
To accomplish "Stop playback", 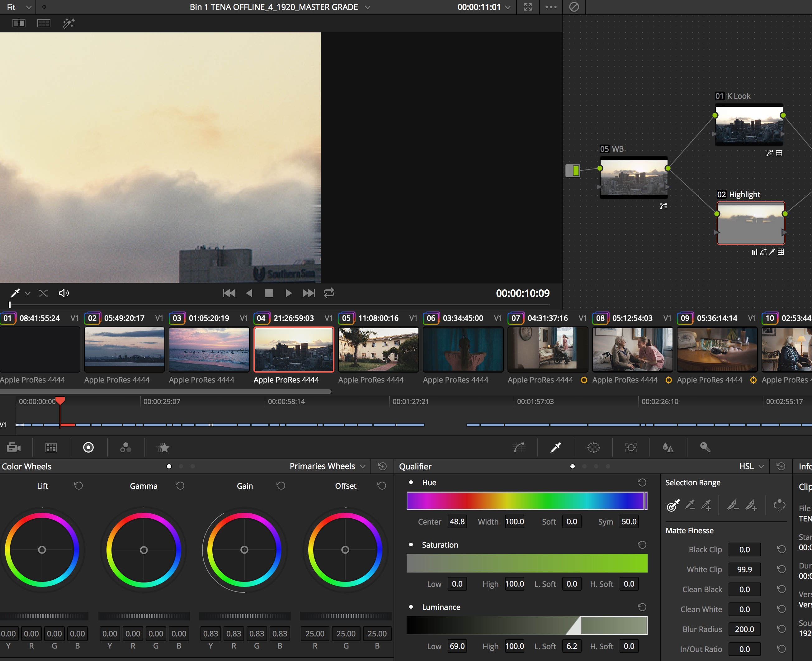I will 269,293.
